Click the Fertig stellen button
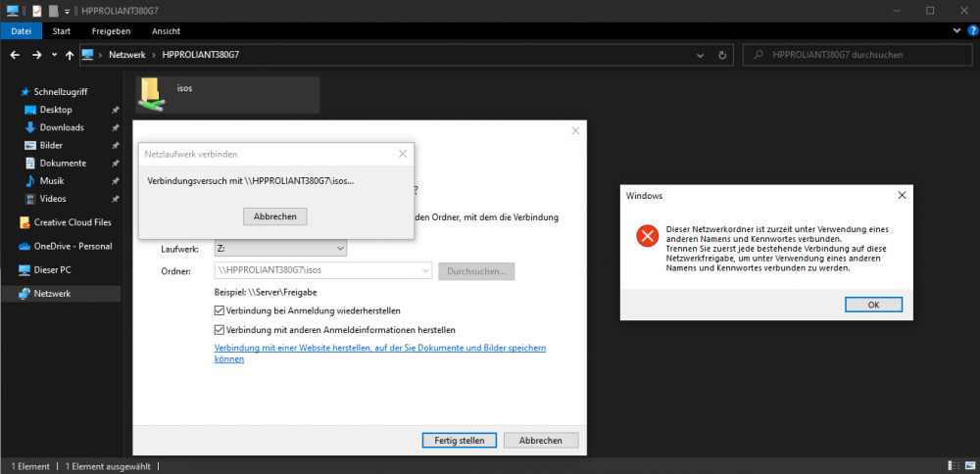This screenshot has height=474, width=980. click(x=460, y=441)
